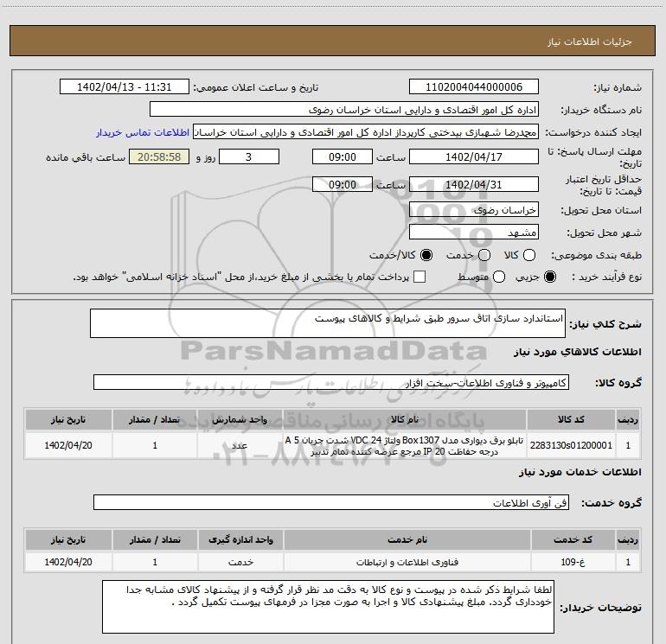Click the service code غ-109 cell
The height and width of the screenshot is (644, 666).
(573, 562)
